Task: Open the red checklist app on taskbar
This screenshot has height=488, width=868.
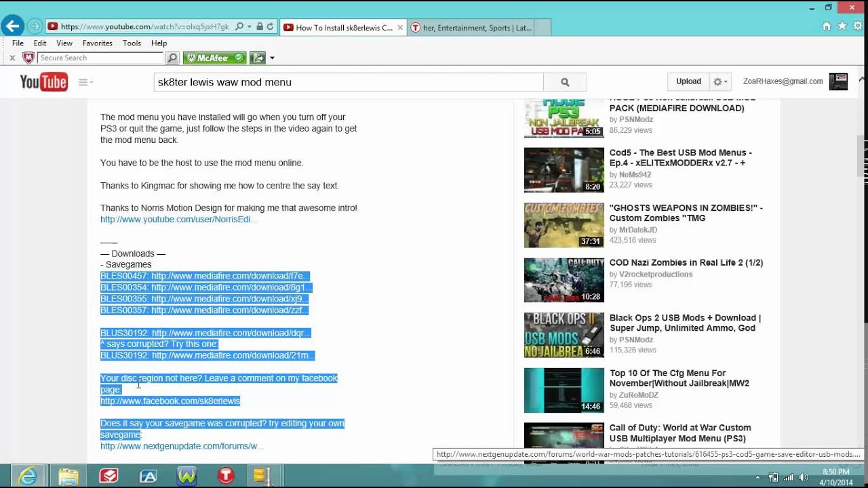Action: [x=108, y=476]
